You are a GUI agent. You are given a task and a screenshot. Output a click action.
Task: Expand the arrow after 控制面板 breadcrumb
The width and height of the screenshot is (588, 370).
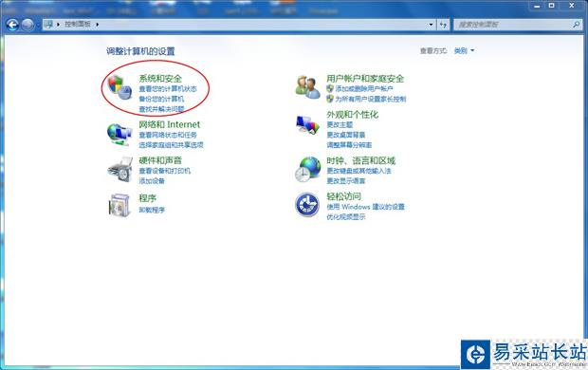pos(97,25)
